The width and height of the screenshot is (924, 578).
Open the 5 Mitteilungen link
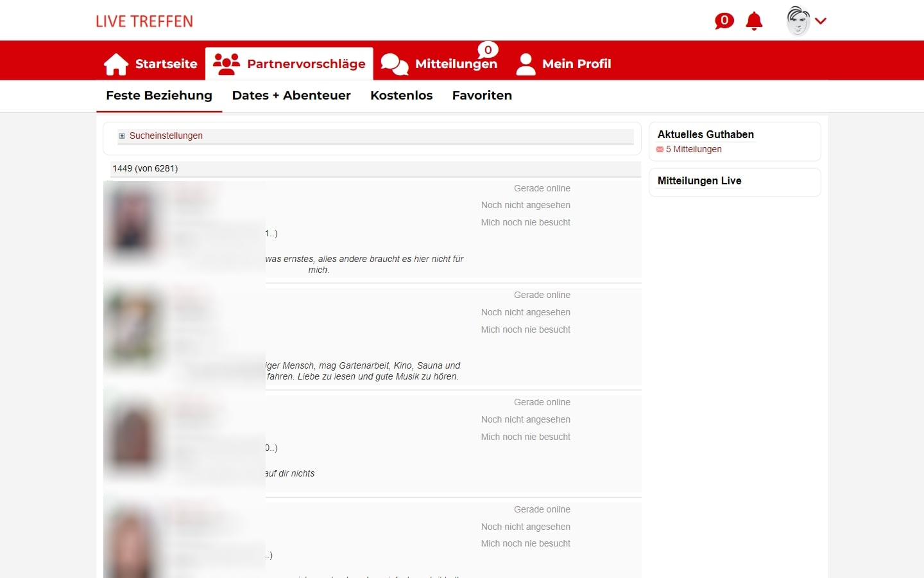tap(693, 149)
